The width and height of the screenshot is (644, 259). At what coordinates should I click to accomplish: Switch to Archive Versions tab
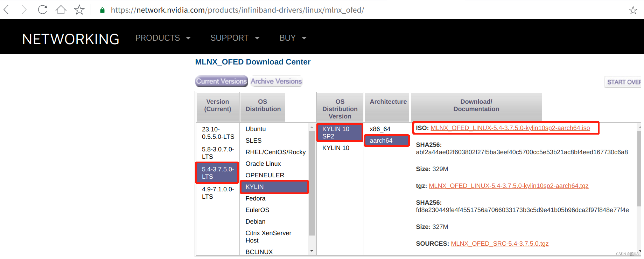(276, 81)
